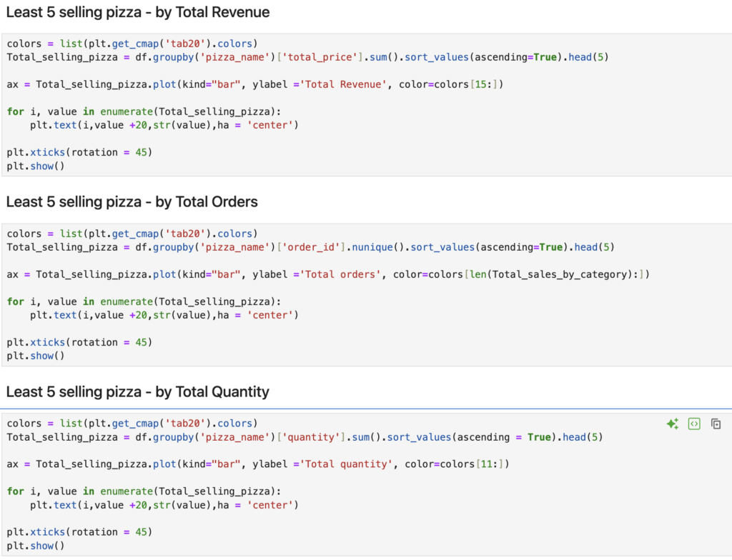Click the 'Least 5 selling pizza - by Total Quantity' heading
This screenshot has width=732, height=560.
click(x=137, y=391)
